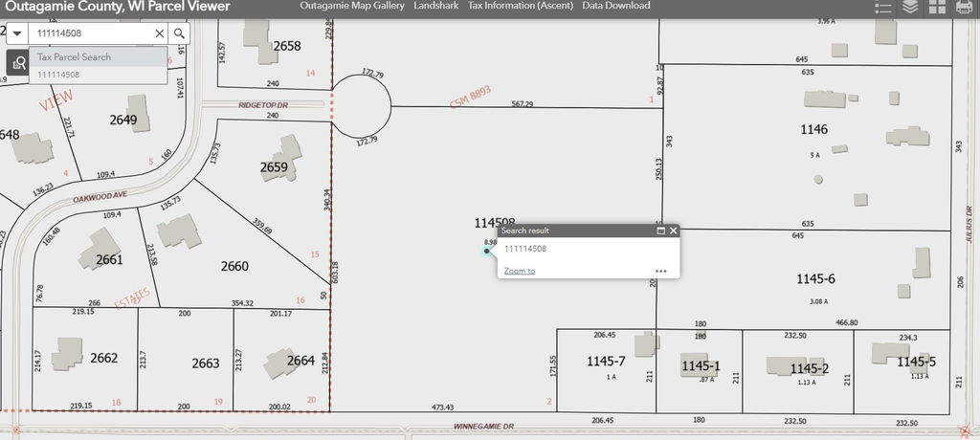Screen dimensions: 980x440
Task: Open Tax Information (Ascent) link
Action: pos(520,6)
